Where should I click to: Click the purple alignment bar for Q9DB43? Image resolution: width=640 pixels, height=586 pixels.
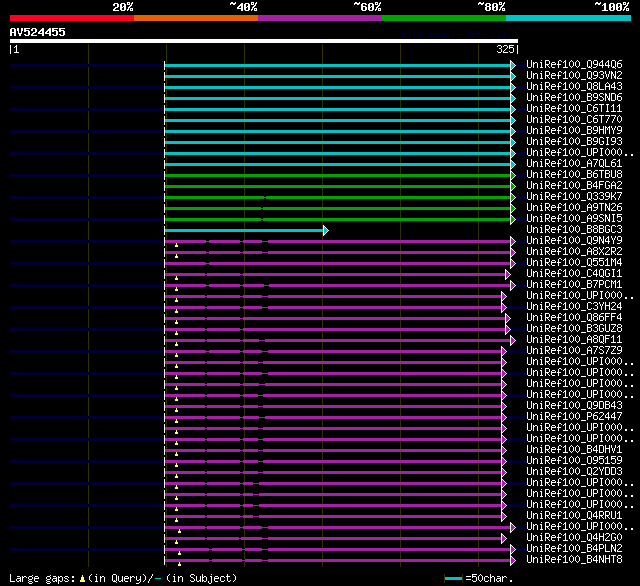pyautogui.click(x=333, y=406)
